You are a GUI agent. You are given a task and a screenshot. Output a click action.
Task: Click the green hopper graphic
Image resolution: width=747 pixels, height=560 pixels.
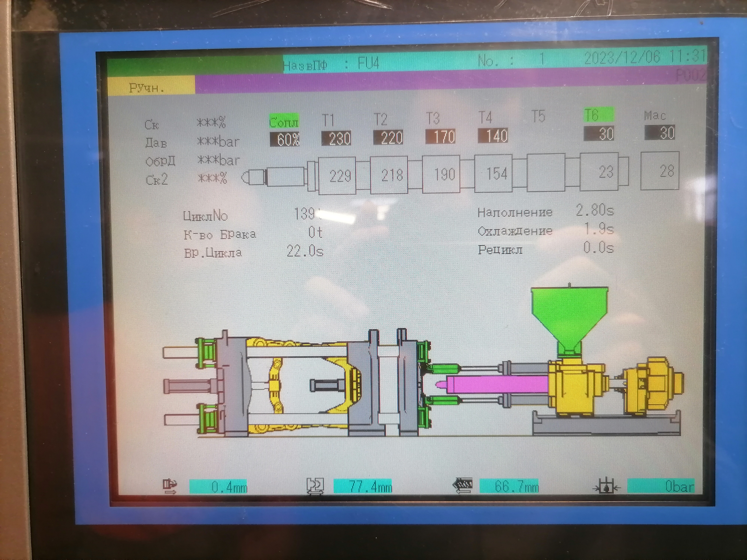pyautogui.click(x=569, y=317)
